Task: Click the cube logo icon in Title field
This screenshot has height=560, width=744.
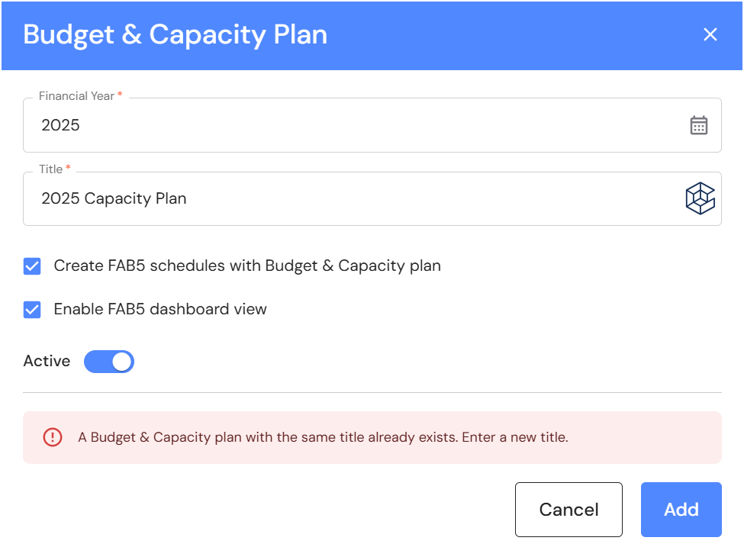Action: pos(699,199)
